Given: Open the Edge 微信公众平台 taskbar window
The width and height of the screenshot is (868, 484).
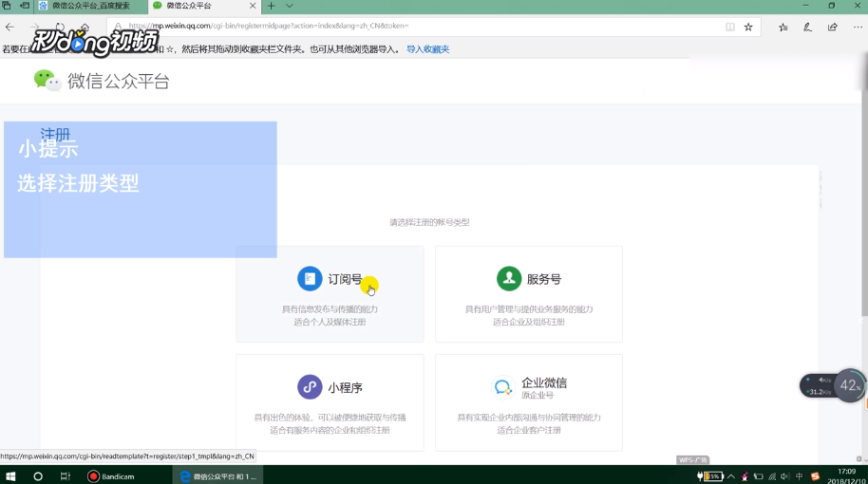Looking at the screenshot, I should (219, 475).
